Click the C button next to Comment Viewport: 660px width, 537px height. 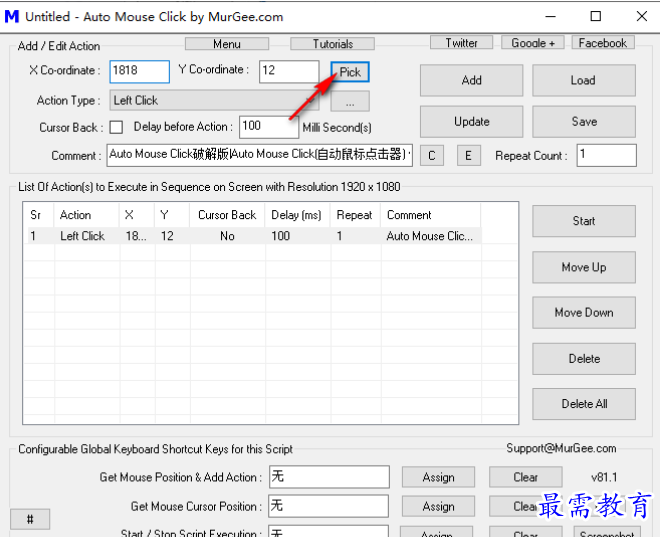pos(432,156)
